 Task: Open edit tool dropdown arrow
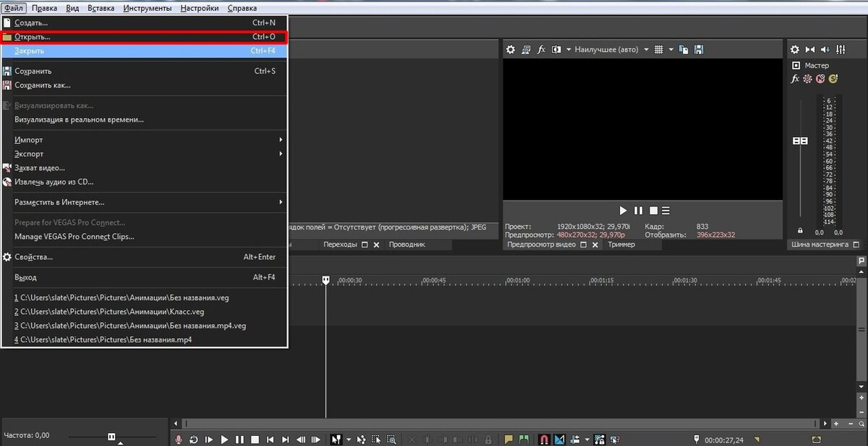coord(348,439)
